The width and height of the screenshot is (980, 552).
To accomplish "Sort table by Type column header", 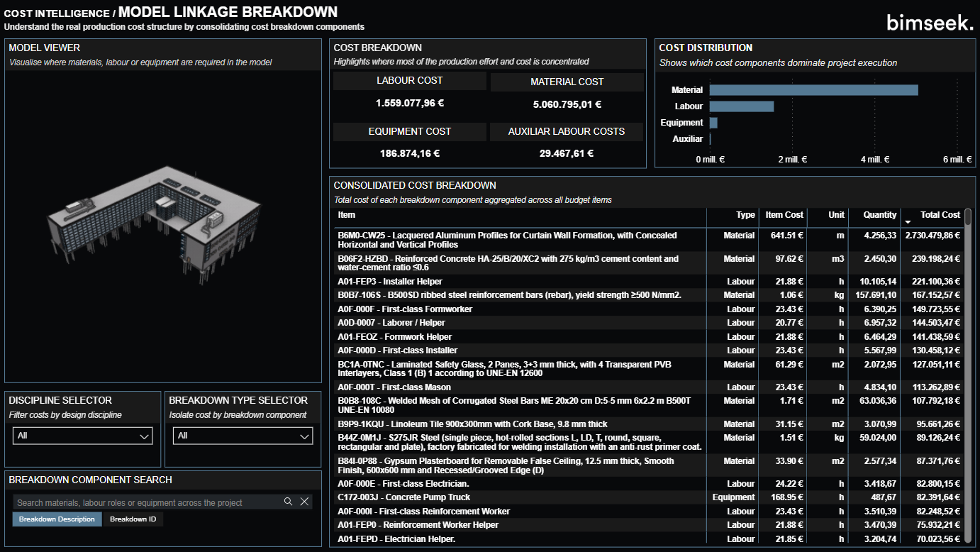I will click(745, 215).
